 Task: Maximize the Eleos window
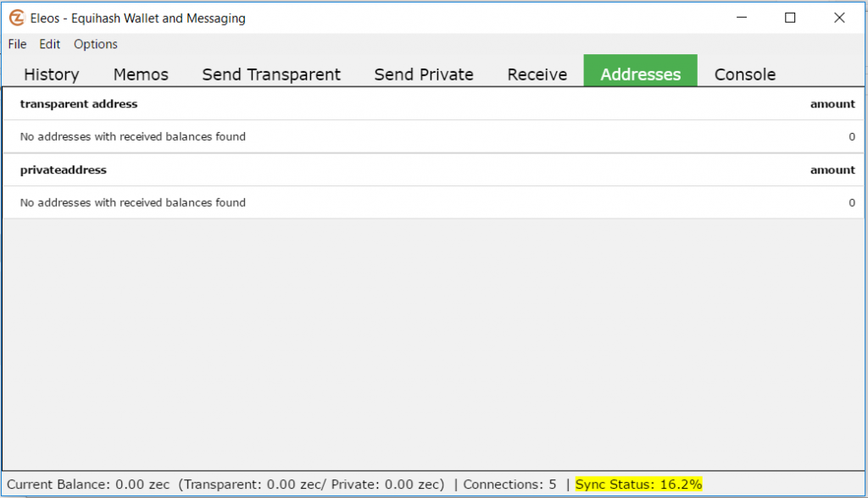790,18
